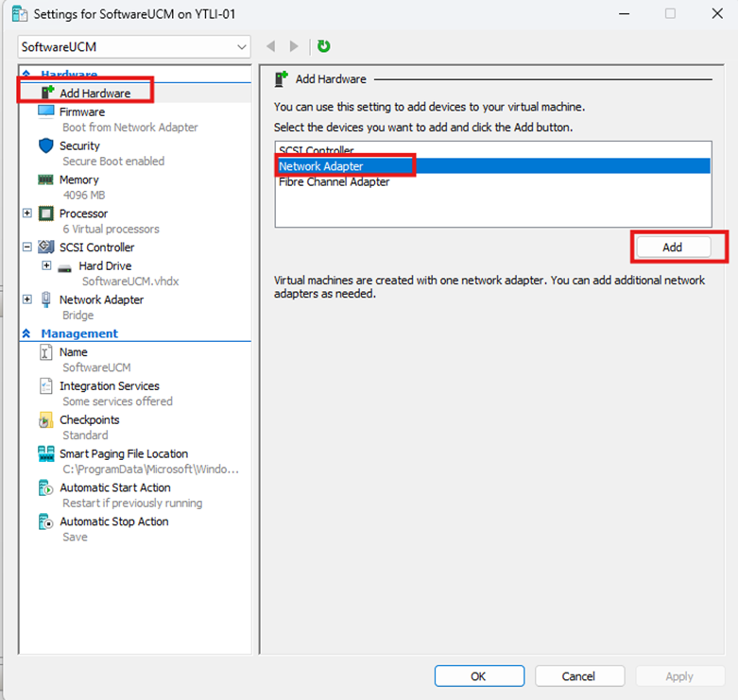Image resolution: width=738 pixels, height=700 pixels.
Task: Open Smart Paging File Location
Action: pyautogui.click(x=123, y=453)
